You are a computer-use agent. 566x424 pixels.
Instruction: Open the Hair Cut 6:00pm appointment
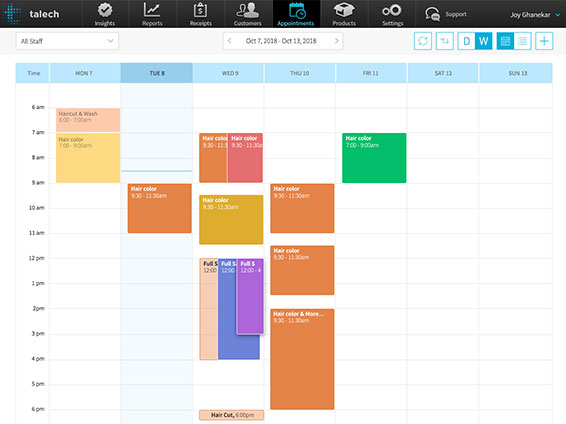click(x=231, y=415)
